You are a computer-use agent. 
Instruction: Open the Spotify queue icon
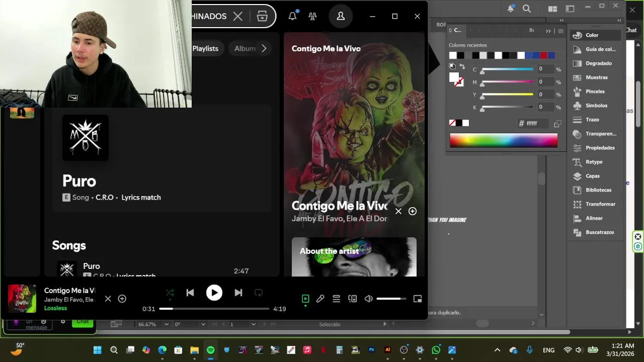(x=337, y=299)
